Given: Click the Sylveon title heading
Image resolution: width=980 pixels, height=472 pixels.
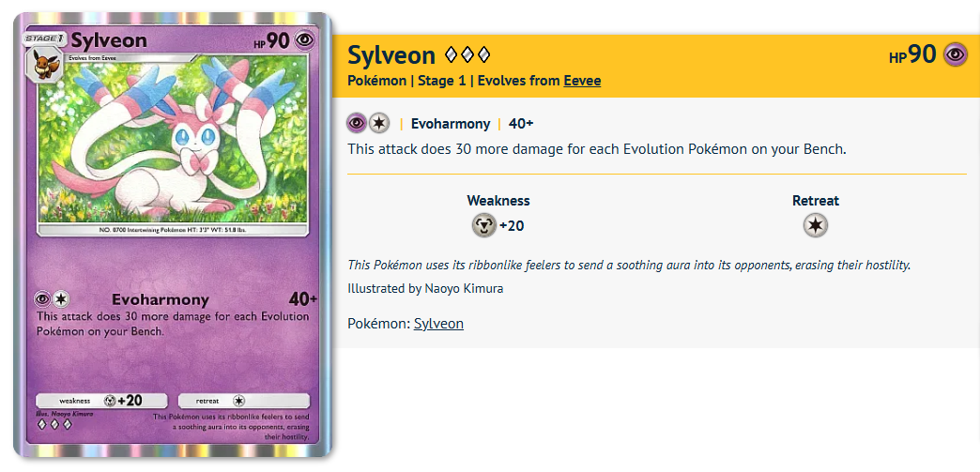Looking at the screenshot, I should pos(391,54).
